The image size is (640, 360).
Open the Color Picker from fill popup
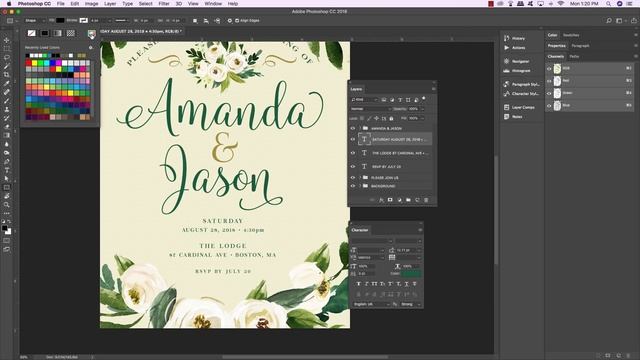pyautogui.click(x=91, y=34)
